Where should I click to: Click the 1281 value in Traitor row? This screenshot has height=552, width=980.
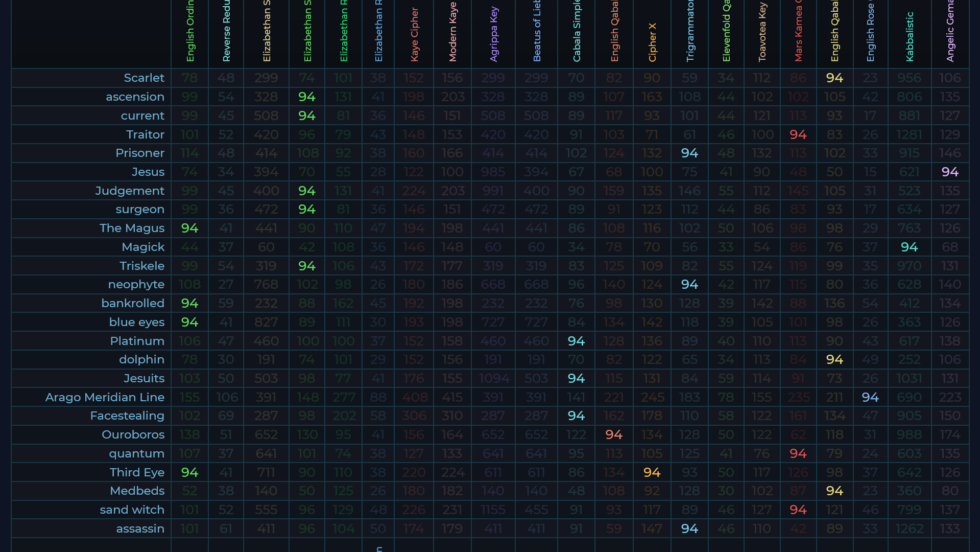click(909, 134)
